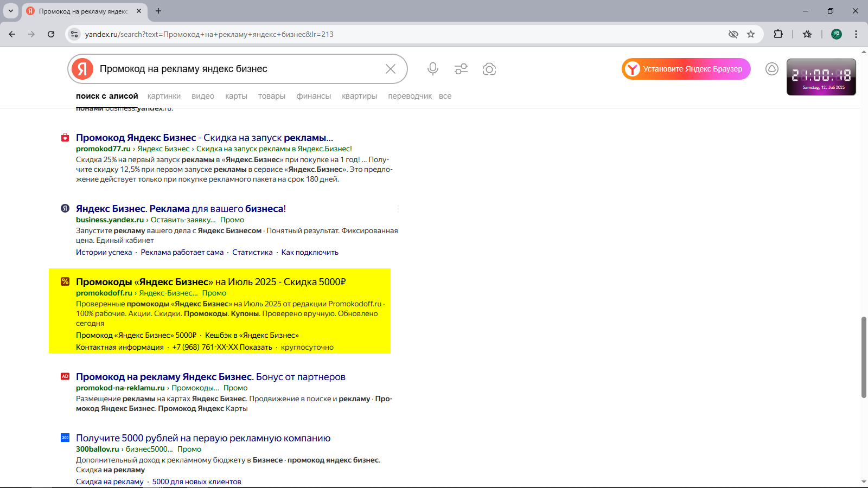The image size is (868, 488).
Task: Open все services tab
Action: click(x=445, y=96)
